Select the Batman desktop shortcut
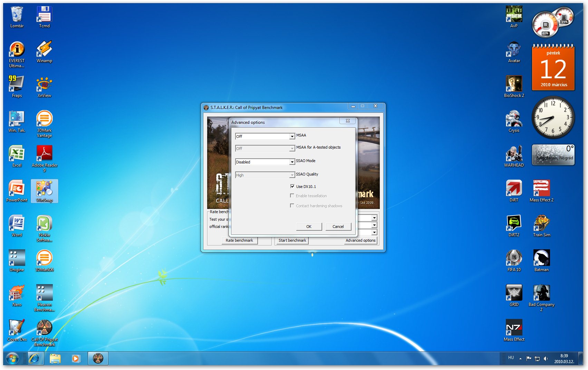The height and width of the screenshot is (370, 588). pyautogui.click(x=541, y=261)
